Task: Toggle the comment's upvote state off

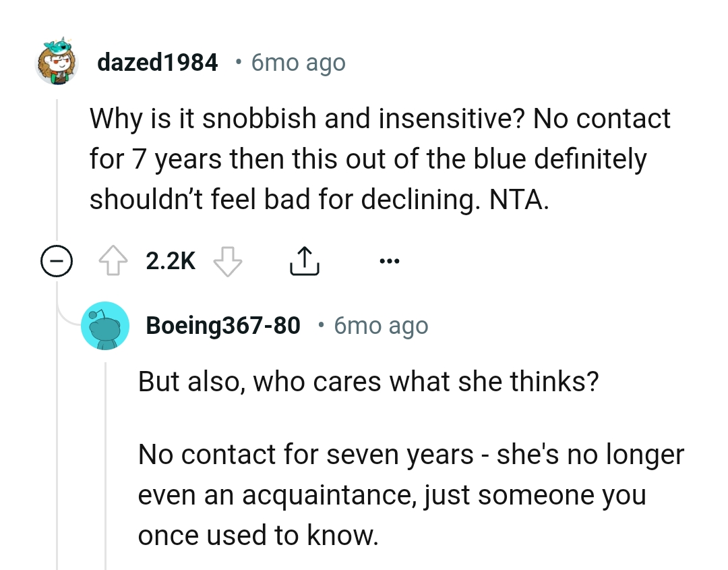Action: click(x=114, y=260)
